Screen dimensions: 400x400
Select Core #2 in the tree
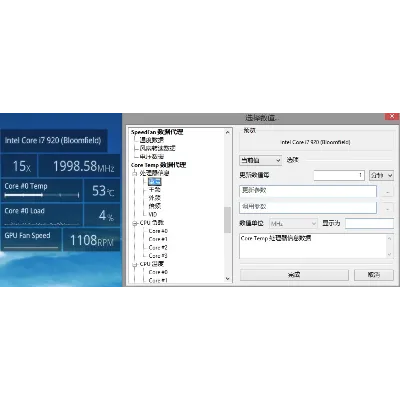point(158,248)
